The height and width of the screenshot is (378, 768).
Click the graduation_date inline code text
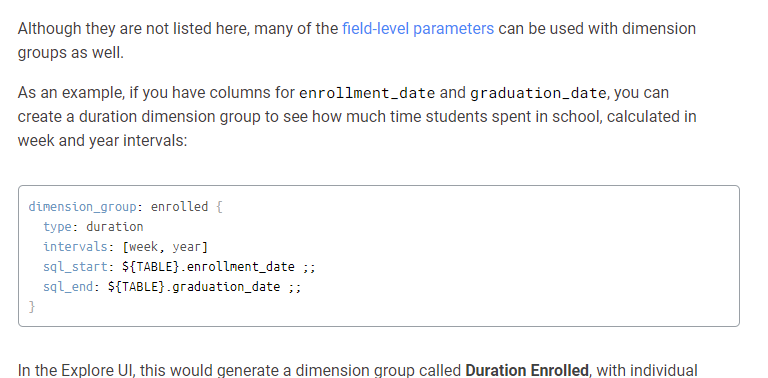(x=538, y=93)
